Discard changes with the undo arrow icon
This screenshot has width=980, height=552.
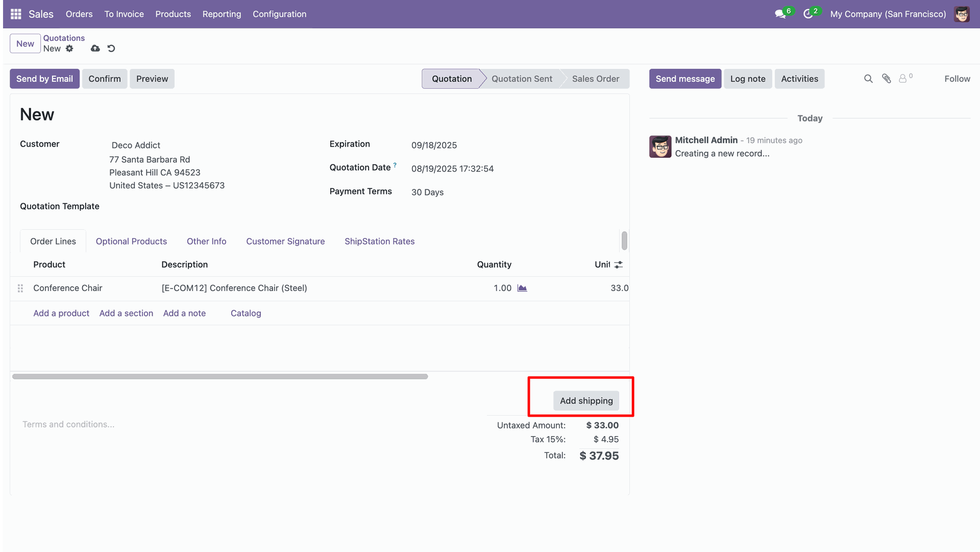pos(111,49)
